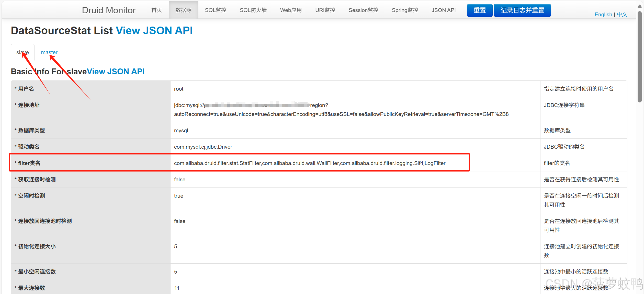Go to SQL防火墙 page

pos(253,10)
